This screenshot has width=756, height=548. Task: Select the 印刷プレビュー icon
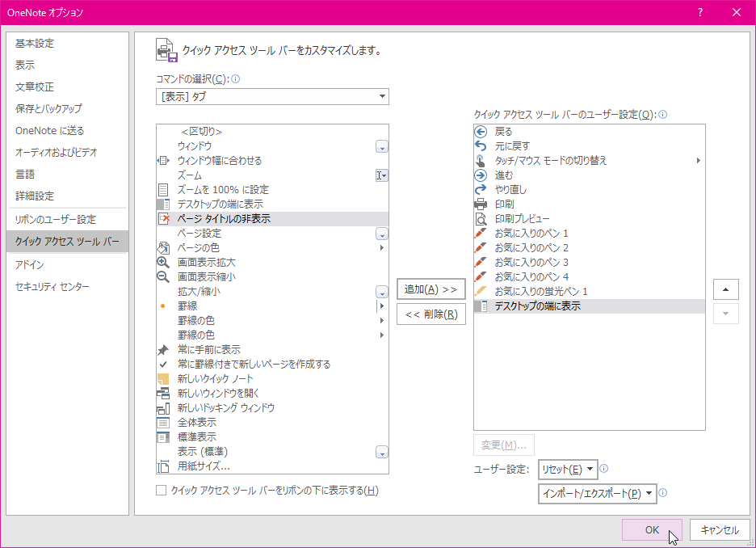481,219
